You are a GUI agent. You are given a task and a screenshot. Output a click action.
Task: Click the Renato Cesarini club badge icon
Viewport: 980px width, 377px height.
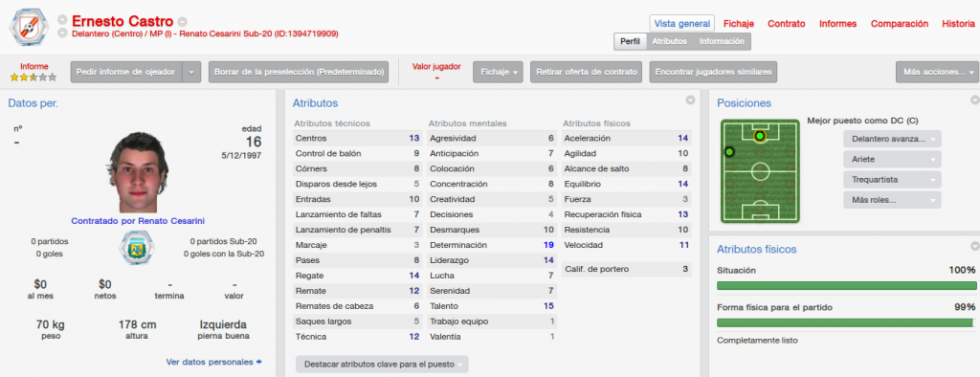[30, 27]
